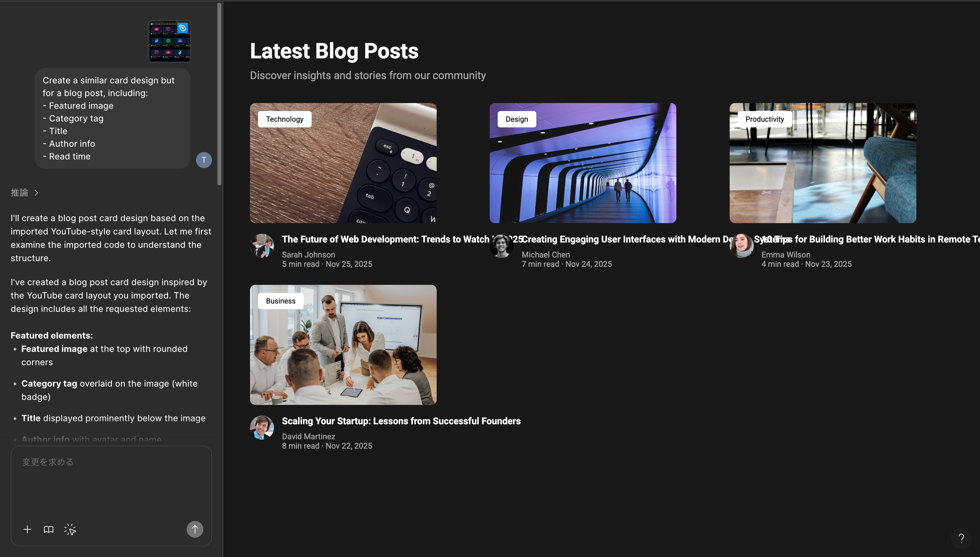Activate the element select cursor icon

70,529
